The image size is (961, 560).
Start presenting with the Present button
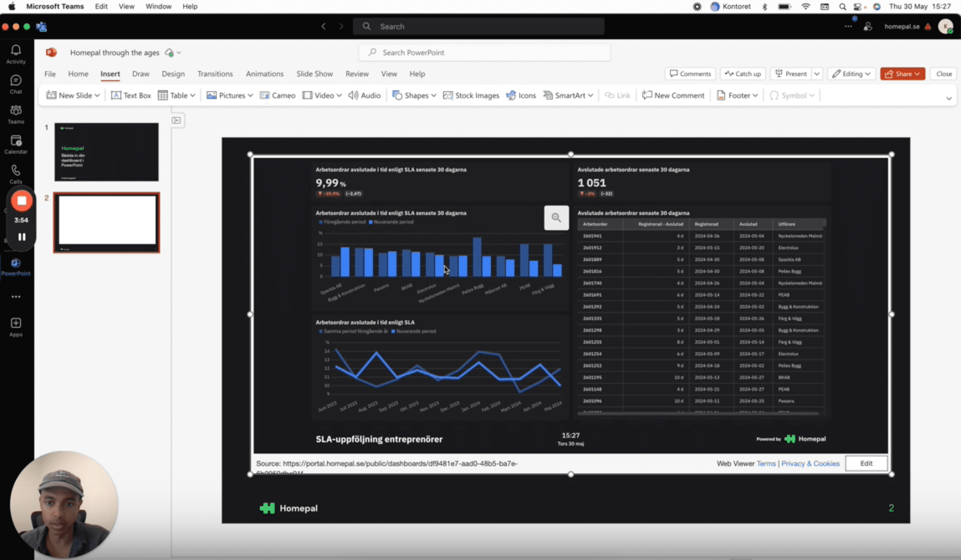click(791, 74)
